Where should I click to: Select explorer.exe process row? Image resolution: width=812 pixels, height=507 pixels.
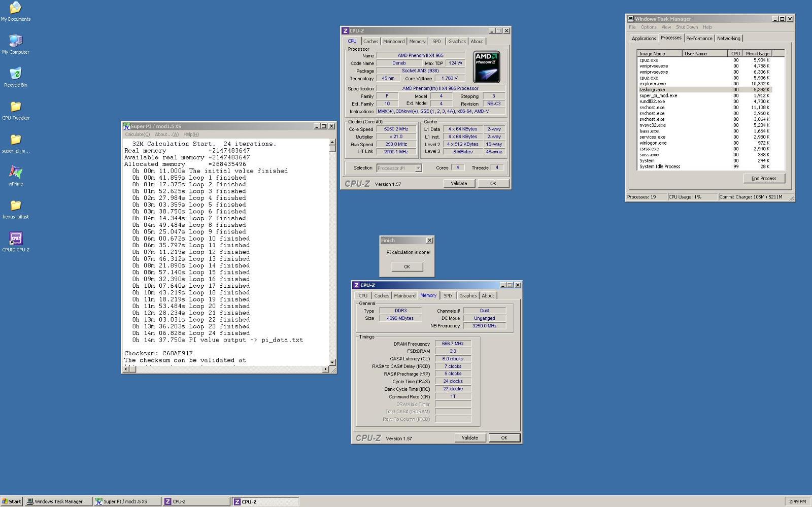click(704, 84)
